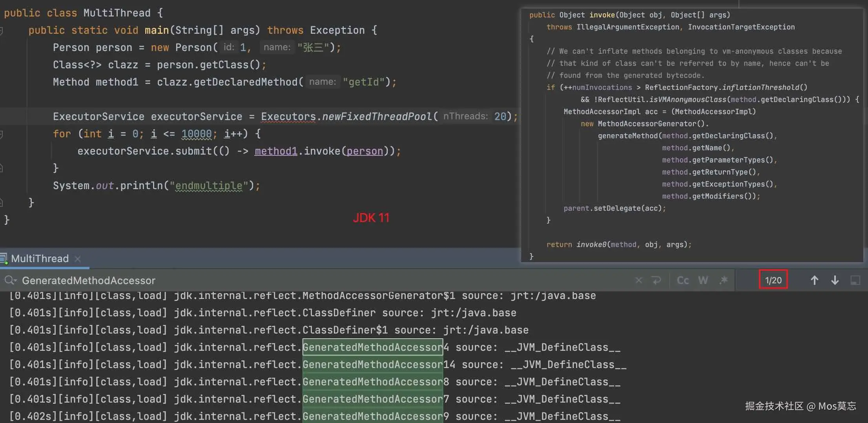Viewport: 868px width, 423px height.
Task: Click GeneratedMethodAccessor9 log entry
Action: tap(376, 416)
